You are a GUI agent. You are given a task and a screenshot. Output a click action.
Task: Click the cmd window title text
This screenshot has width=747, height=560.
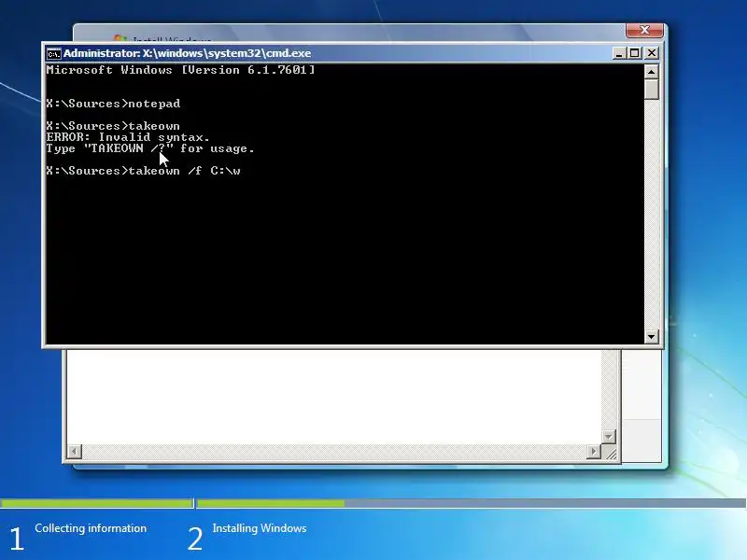187,53
